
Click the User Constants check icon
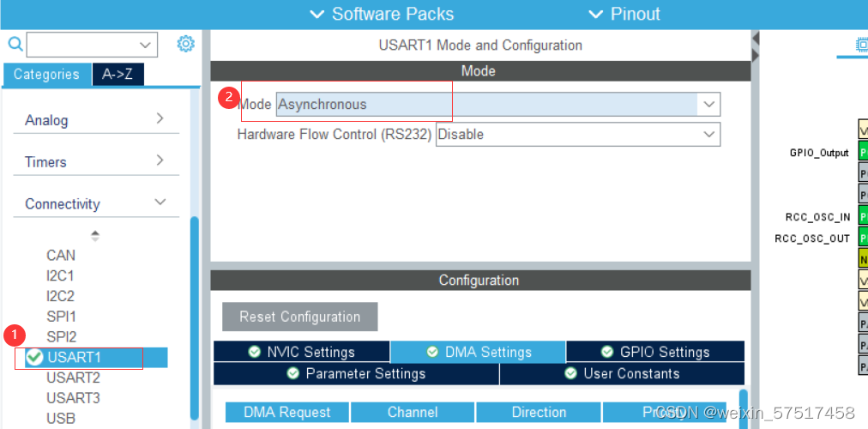[570, 373]
